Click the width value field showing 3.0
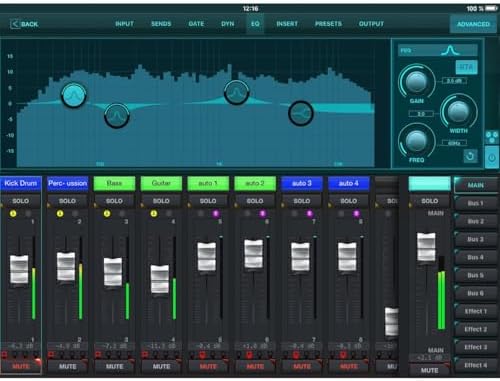The width and height of the screenshot is (500, 381). click(x=421, y=114)
